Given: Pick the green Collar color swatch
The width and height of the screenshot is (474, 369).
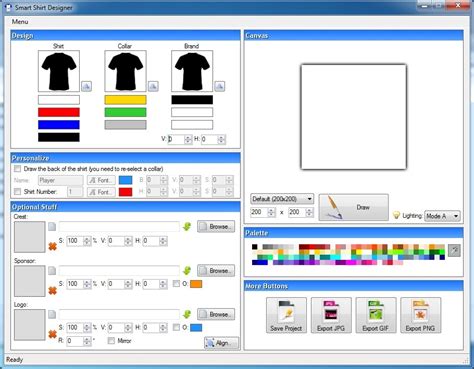Looking at the screenshot, I should [125, 112].
